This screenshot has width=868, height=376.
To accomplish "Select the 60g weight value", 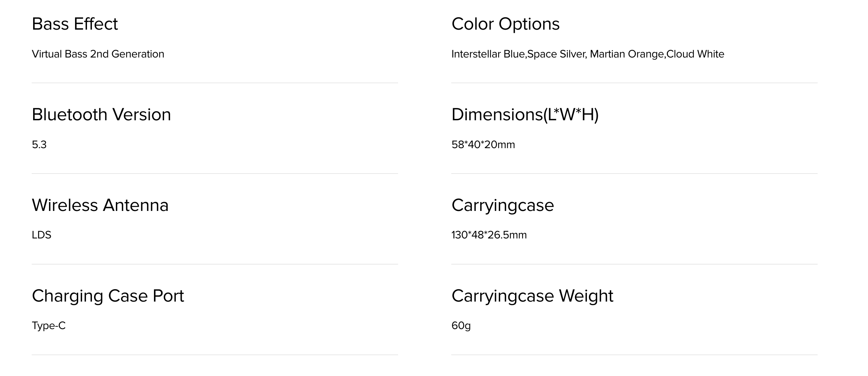I will pyautogui.click(x=461, y=326).
